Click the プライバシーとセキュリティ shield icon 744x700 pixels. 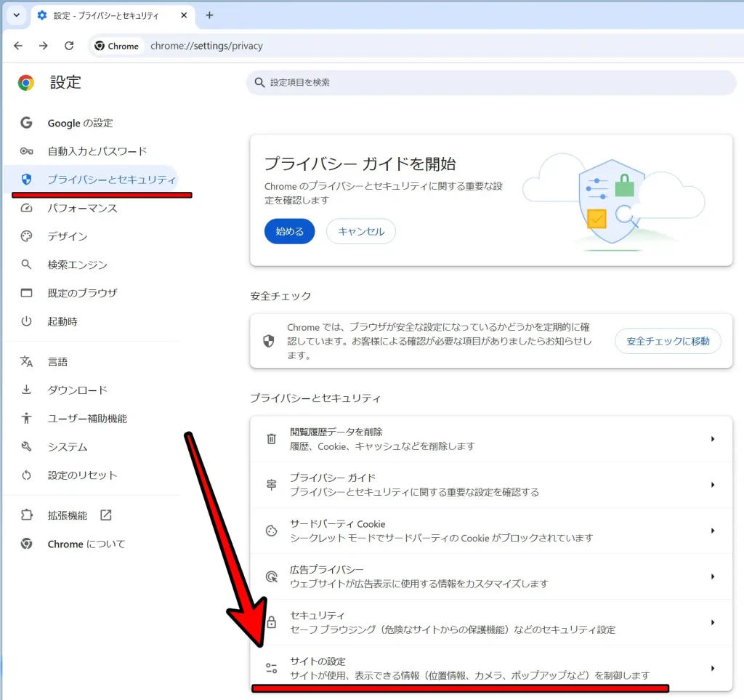tap(26, 179)
